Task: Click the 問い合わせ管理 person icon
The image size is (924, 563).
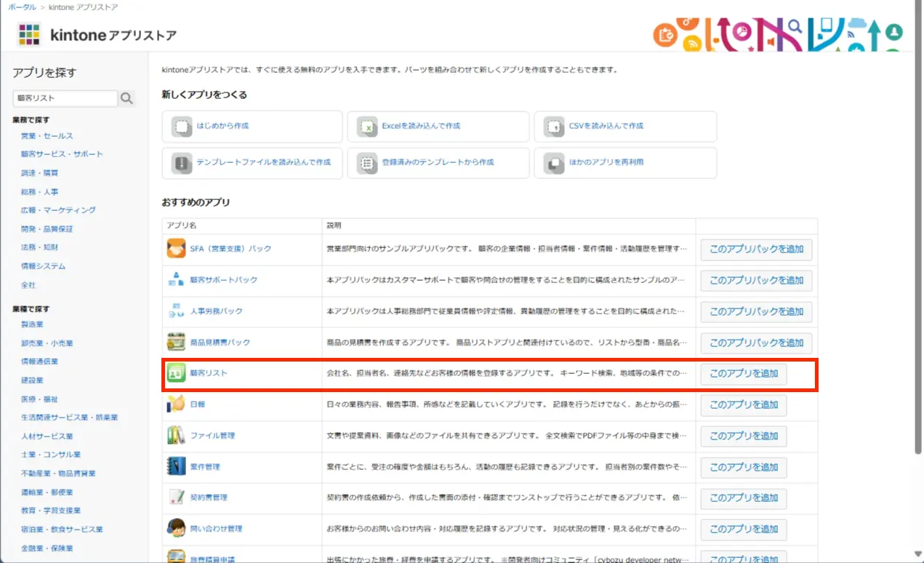Action: click(176, 529)
